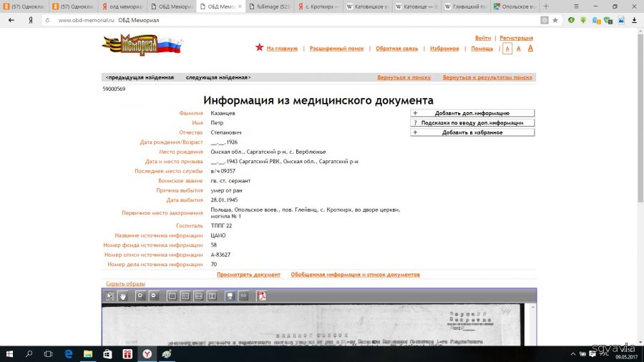644x362 pixels.
Task: Expand the Добавить в избранное panel
Action: coord(472,132)
